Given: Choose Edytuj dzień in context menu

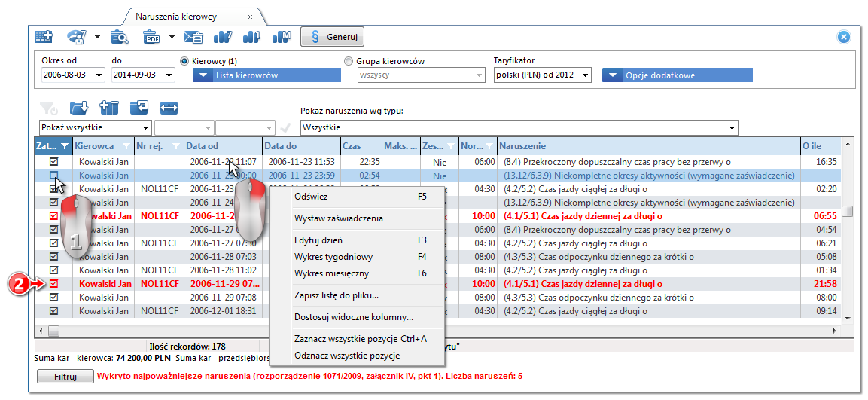Looking at the screenshot, I should [357, 240].
